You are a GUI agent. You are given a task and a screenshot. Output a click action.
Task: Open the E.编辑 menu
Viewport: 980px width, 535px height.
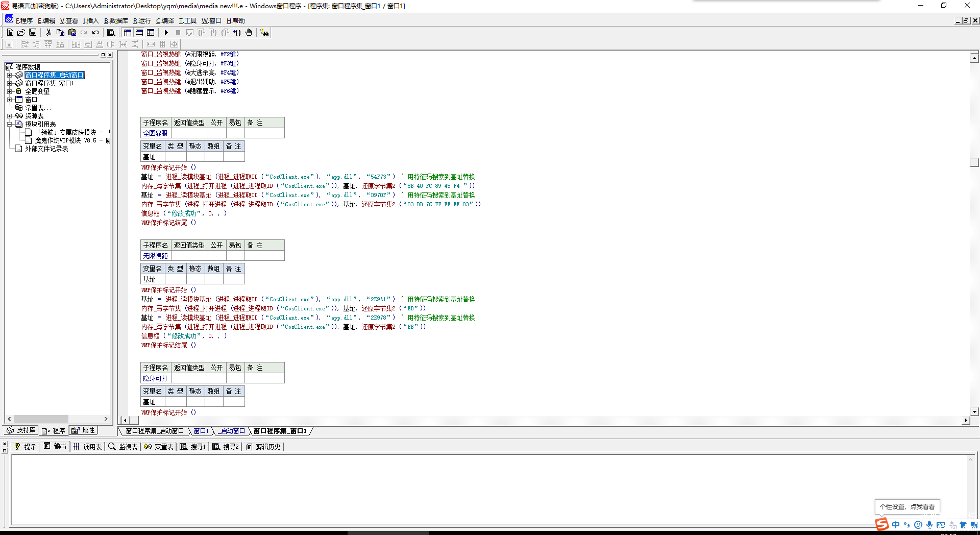pos(46,21)
